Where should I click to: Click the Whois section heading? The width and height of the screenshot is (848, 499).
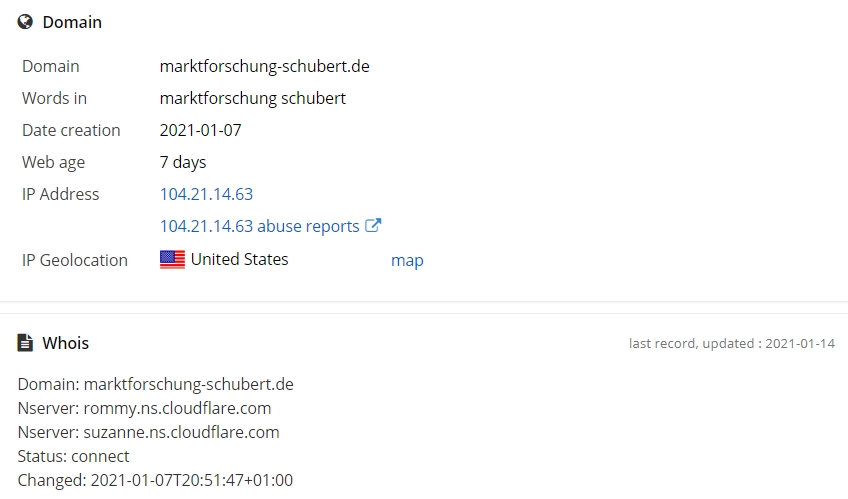pos(65,343)
